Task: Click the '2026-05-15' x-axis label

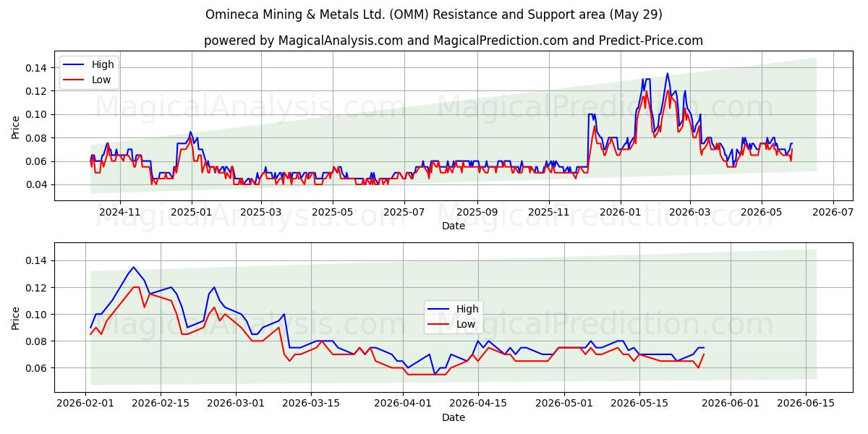Action: click(x=639, y=404)
